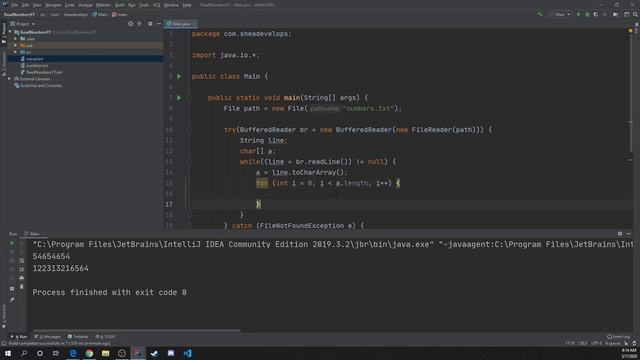
Task: Open the Event Log in status bar
Action: (618, 337)
